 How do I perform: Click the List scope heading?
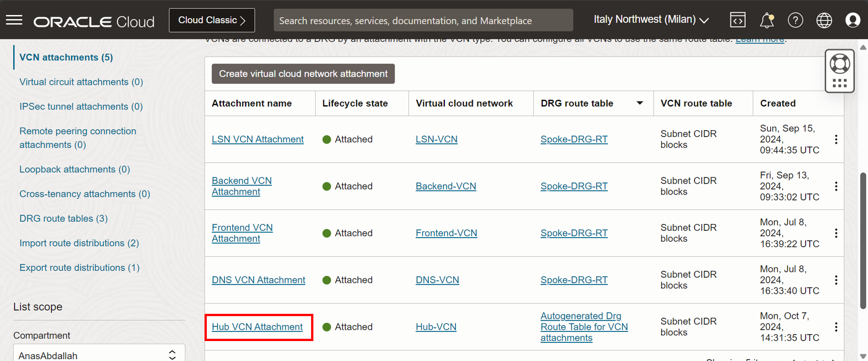click(38, 307)
